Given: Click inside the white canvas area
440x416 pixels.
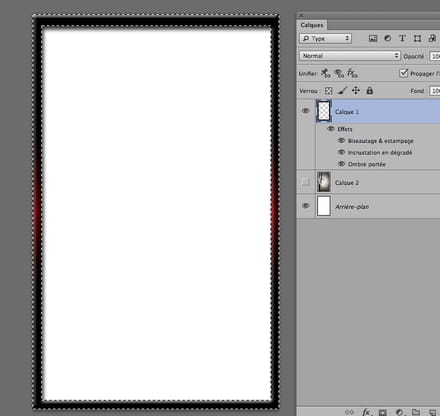Looking at the screenshot, I should pyautogui.click(x=157, y=213).
